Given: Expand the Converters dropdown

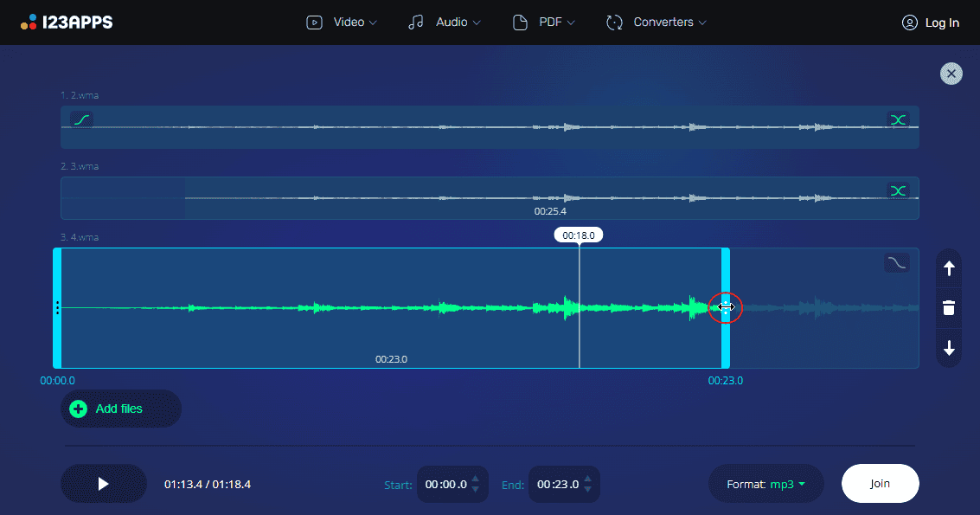Looking at the screenshot, I should [657, 23].
